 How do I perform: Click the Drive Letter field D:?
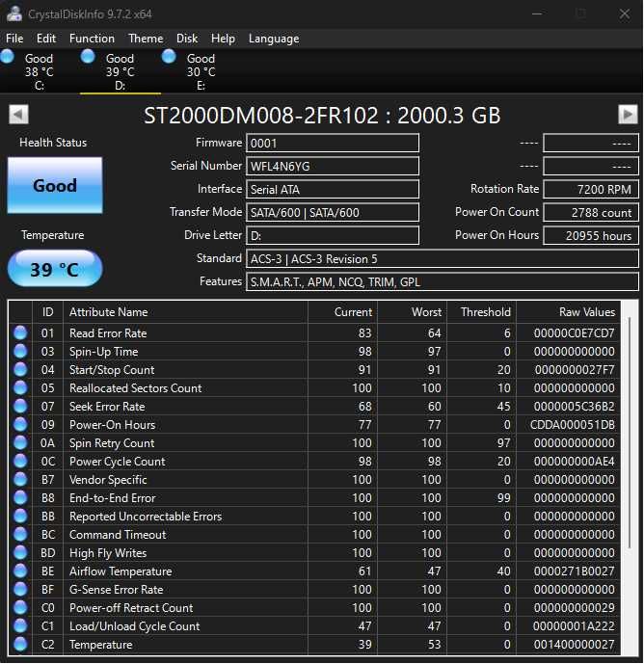point(333,235)
